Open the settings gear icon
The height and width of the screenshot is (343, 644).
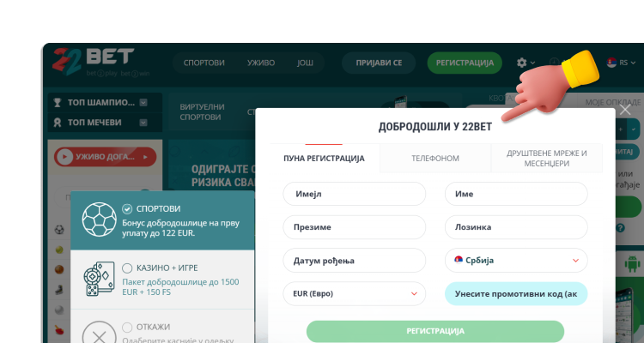(521, 63)
